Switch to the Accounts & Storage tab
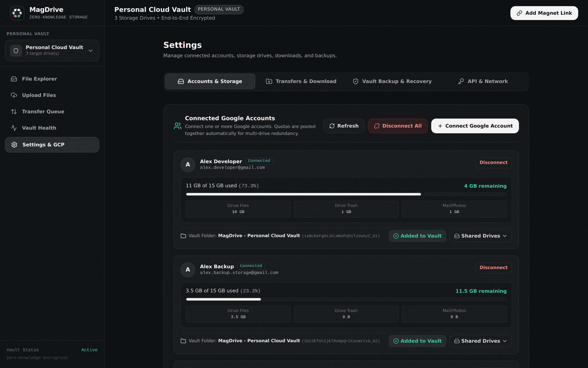The width and height of the screenshot is (588, 368). click(210, 81)
